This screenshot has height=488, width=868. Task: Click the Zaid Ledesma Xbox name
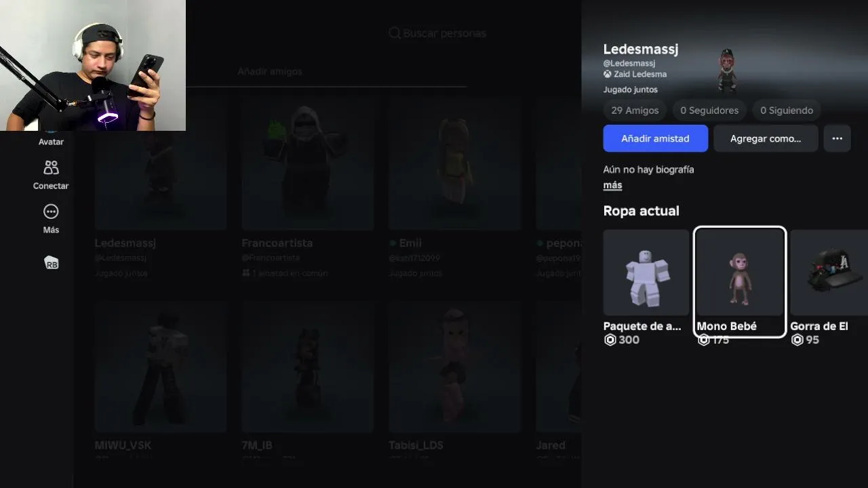[x=640, y=75]
